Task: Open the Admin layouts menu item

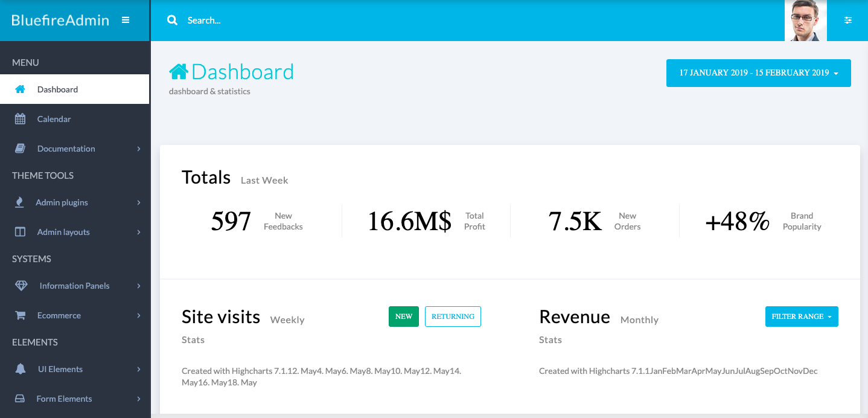Action: coord(75,232)
